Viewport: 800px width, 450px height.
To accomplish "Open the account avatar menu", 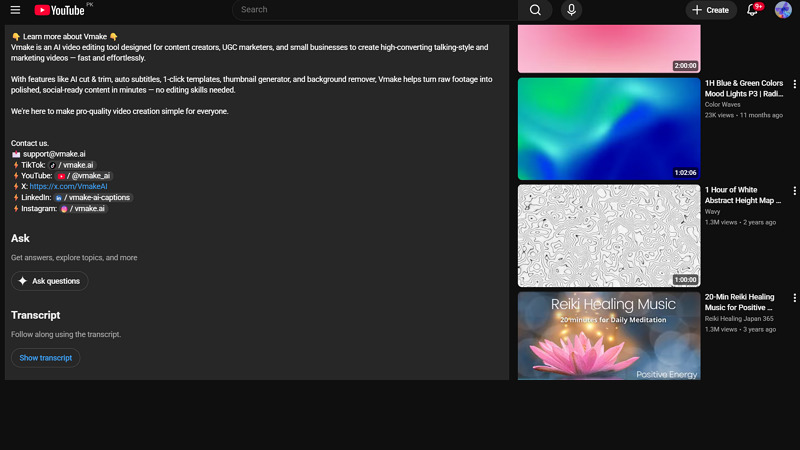I will 783,10.
